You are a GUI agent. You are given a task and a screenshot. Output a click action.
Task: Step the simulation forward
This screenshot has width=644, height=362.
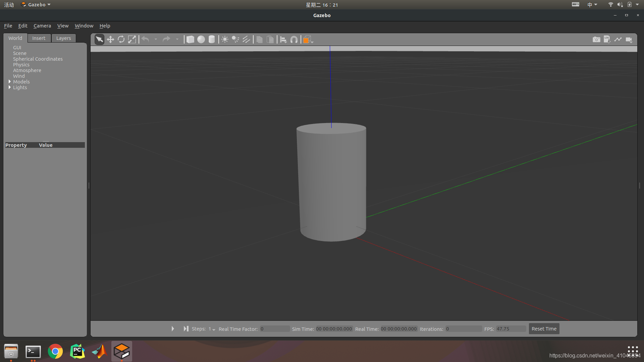186,329
